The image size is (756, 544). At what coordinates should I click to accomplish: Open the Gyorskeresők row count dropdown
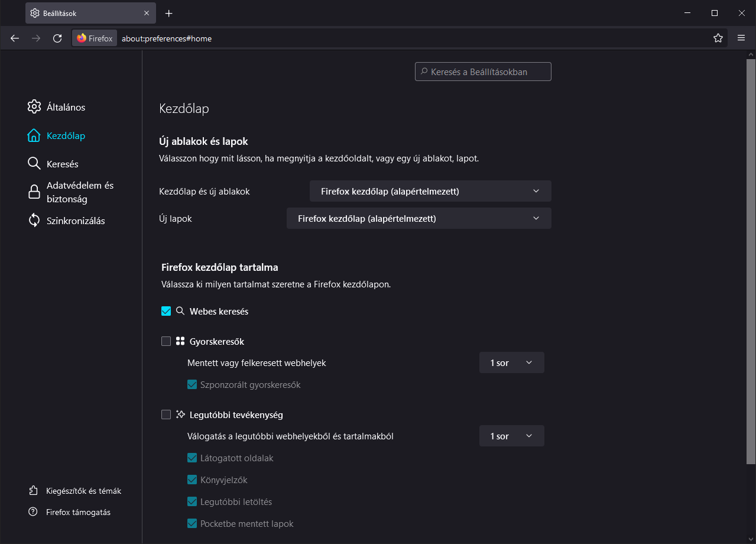point(511,363)
